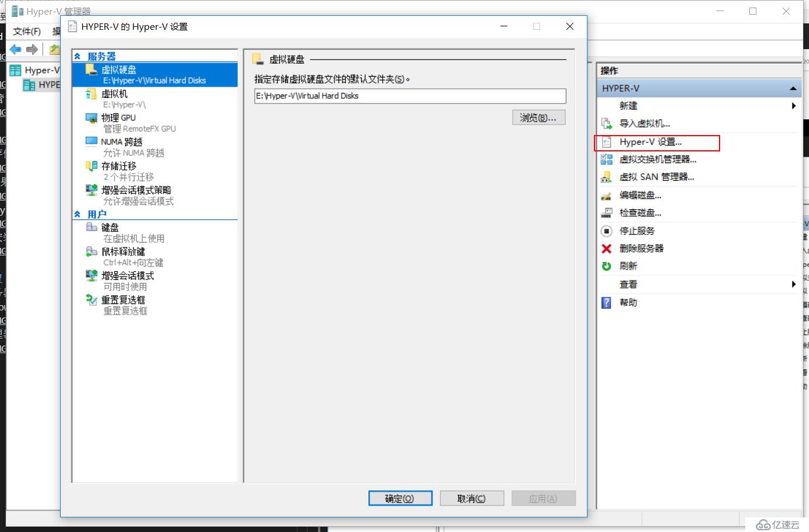Click Hyper-V 设置... in the 操作 pane

click(x=650, y=142)
